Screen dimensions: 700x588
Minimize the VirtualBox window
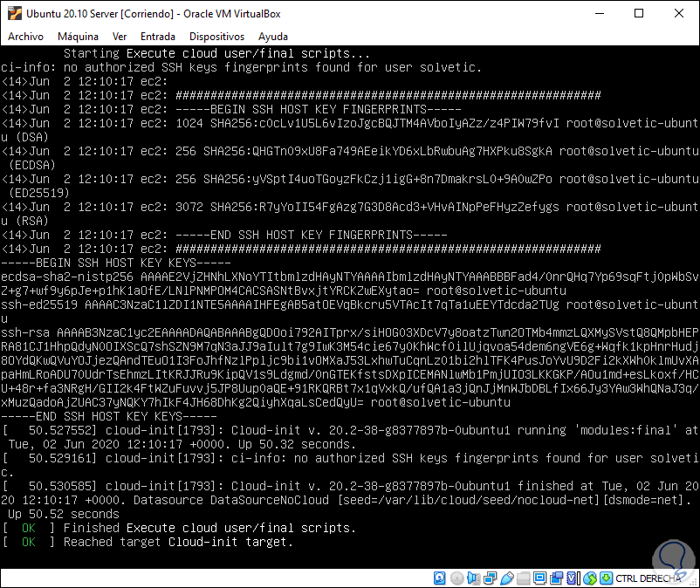click(599, 13)
